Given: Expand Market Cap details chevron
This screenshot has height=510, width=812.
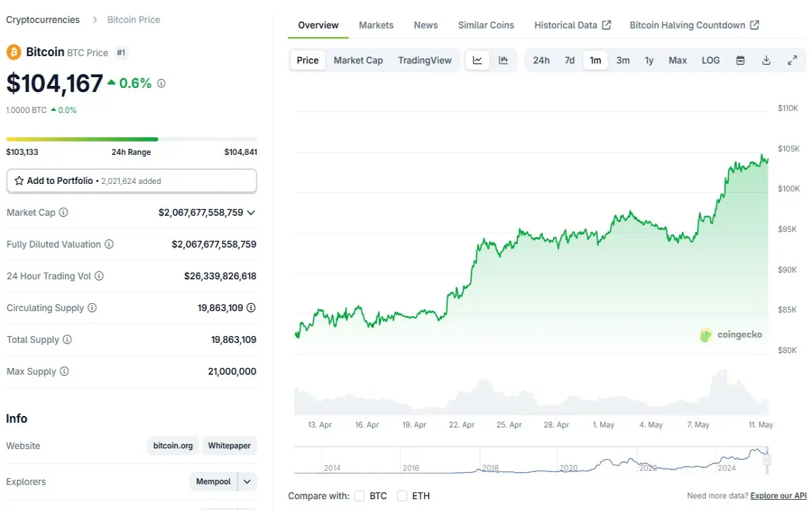Looking at the screenshot, I should click(251, 212).
